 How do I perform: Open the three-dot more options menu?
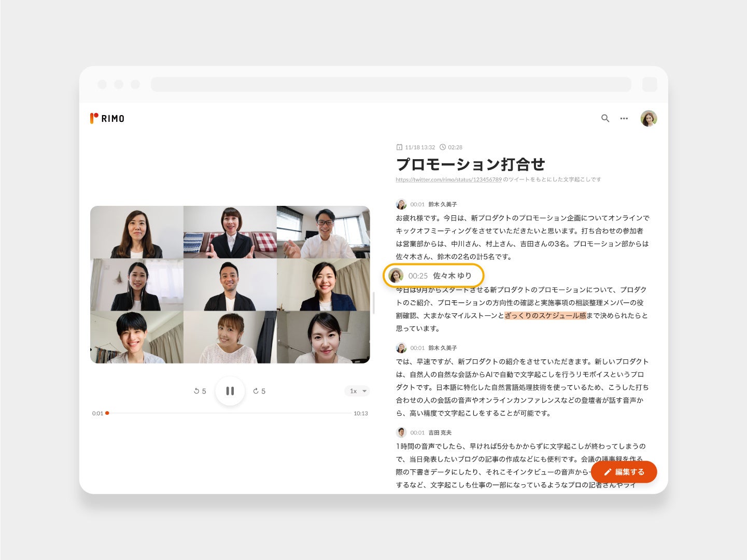(624, 119)
